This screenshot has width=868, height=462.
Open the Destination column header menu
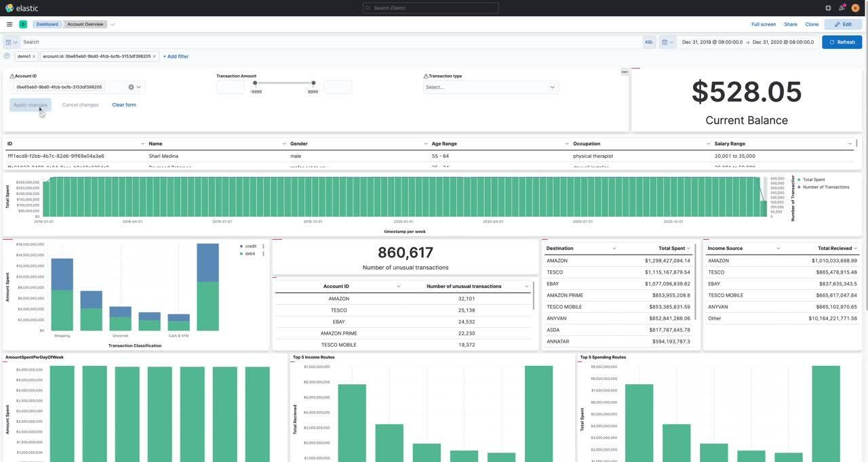[x=614, y=249]
